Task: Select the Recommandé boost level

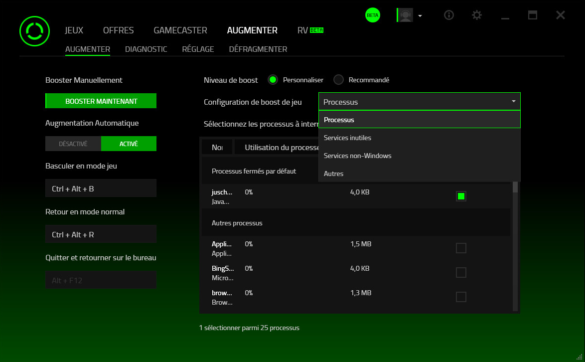Action: pyautogui.click(x=338, y=80)
